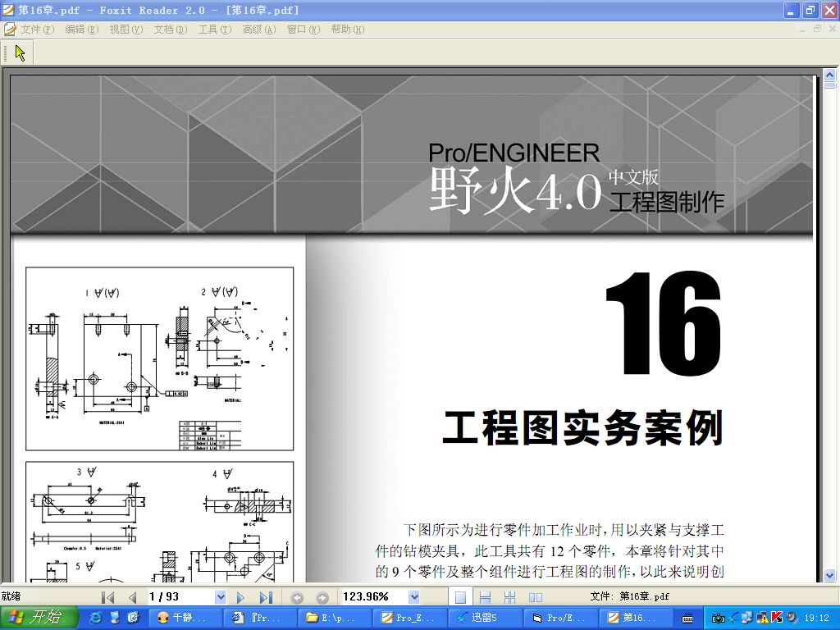
Task: Open the 编辑(E) menu
Action: click(82, 30)
